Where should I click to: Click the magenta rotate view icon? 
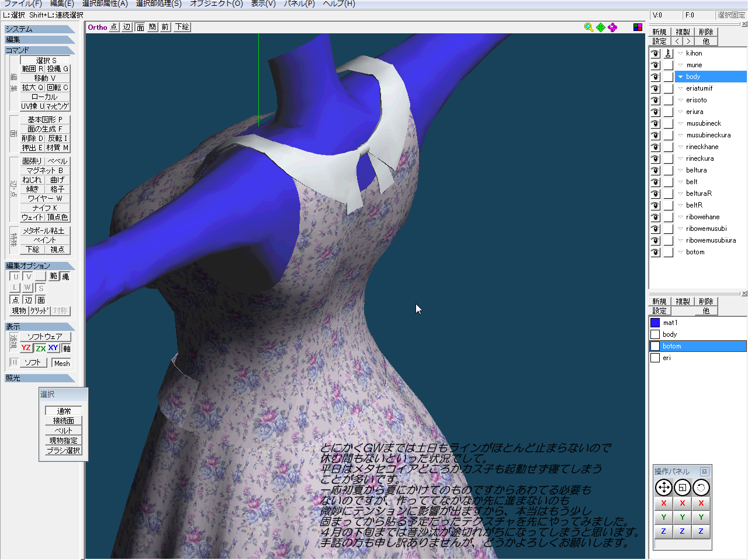(612, 27)
